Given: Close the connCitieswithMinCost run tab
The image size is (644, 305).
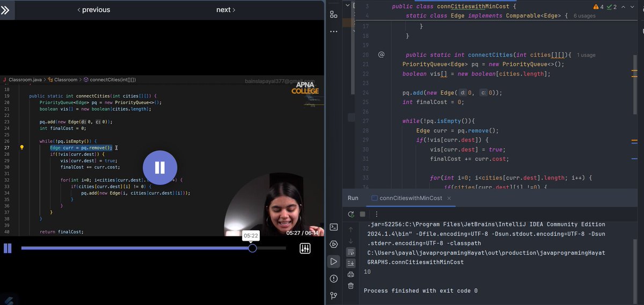Looking at the screenshot, I should click(449, 198).
